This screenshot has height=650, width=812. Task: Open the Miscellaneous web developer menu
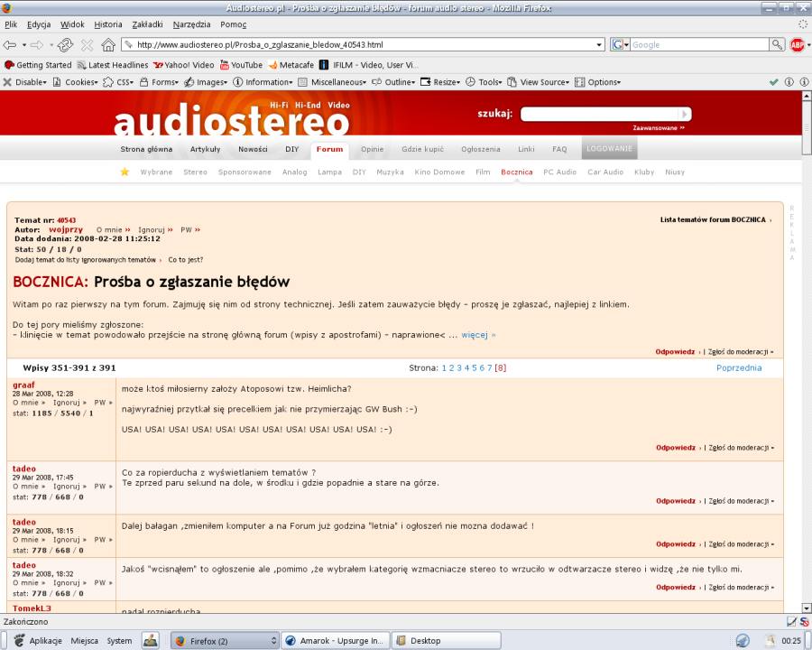tap(332, 82)
